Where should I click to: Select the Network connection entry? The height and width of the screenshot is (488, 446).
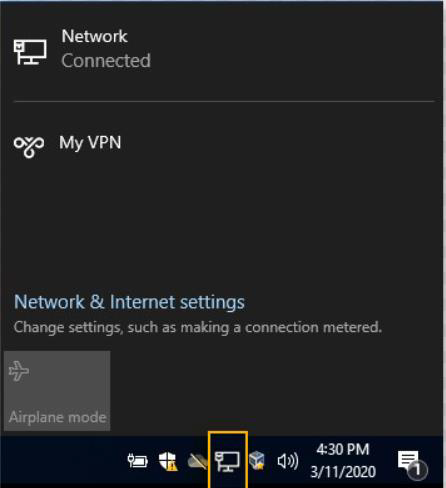tap(223, 49)
